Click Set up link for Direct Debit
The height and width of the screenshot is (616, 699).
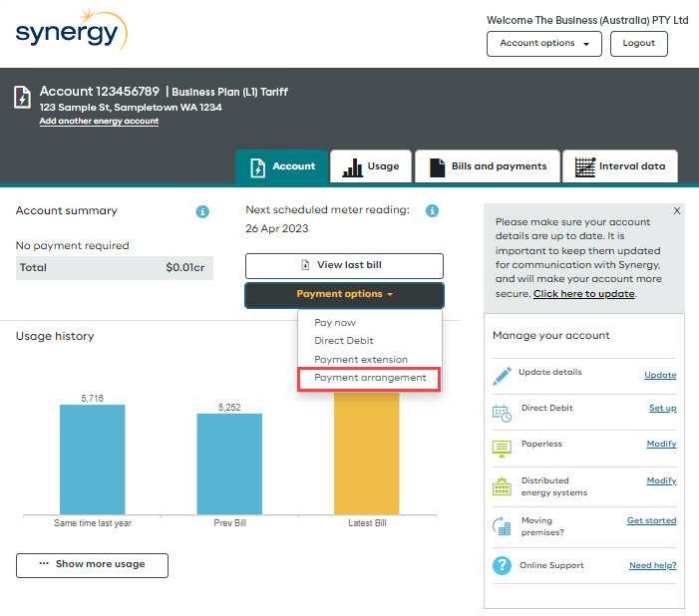(x=662, y=408)
